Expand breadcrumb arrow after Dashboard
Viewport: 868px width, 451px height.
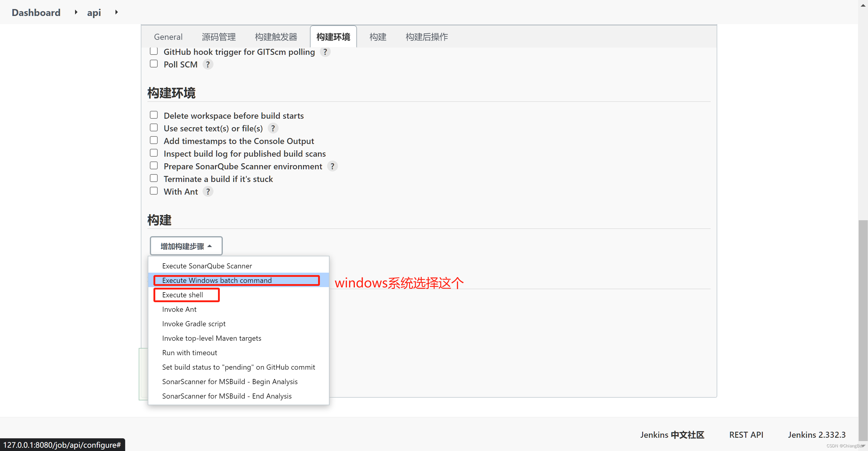point(76,12)
